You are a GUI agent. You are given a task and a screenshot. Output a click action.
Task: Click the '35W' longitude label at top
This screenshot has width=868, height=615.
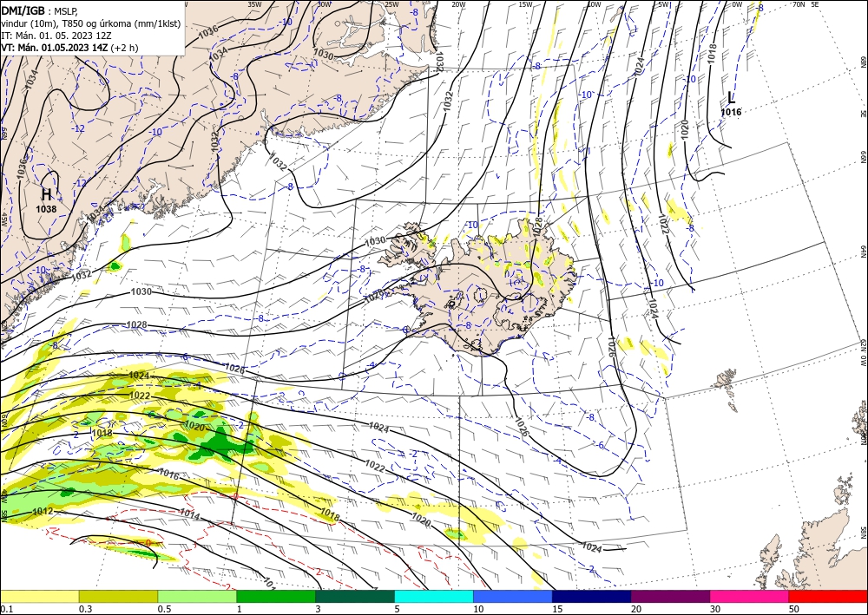click(x=254, y=3)
